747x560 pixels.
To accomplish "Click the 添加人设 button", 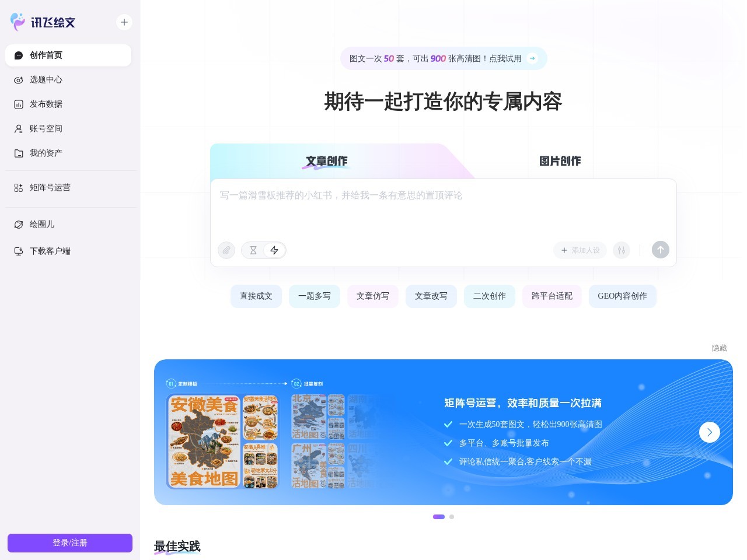I will pos(580,250).
